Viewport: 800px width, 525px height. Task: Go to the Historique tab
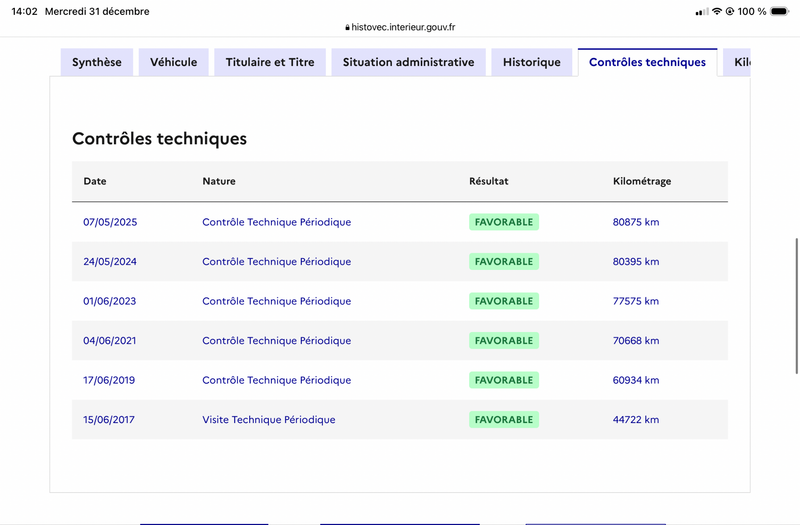pyautogui.click(x=532, y=62)
